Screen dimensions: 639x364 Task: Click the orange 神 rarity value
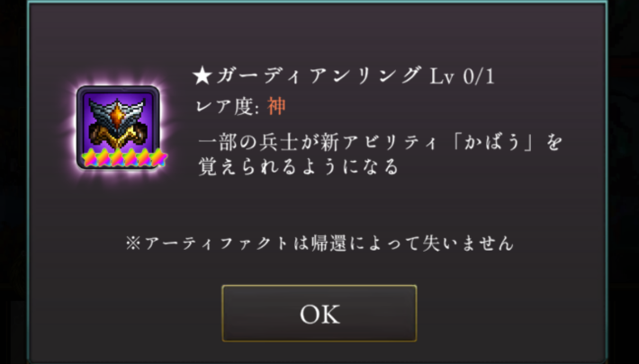[x=276, y=107]
